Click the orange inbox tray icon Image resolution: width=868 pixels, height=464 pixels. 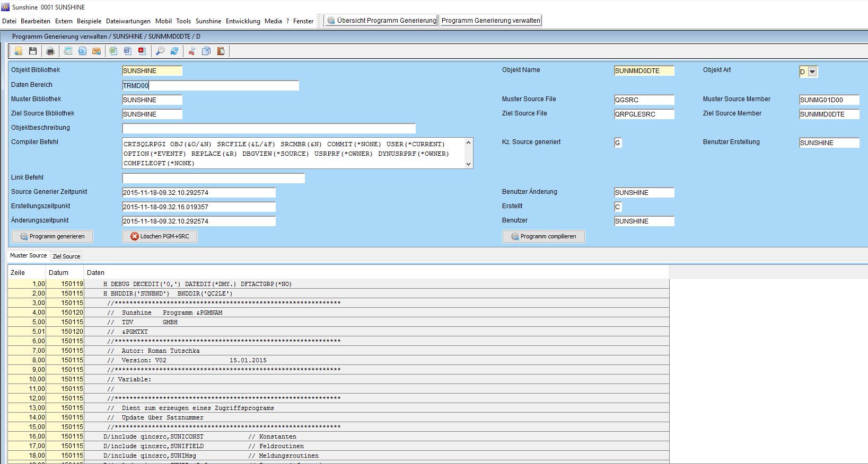coord(97,51)
